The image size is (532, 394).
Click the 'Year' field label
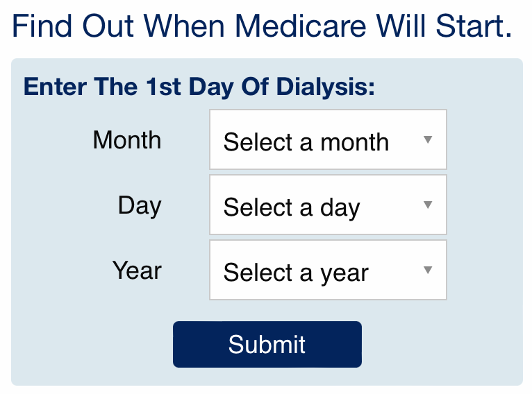137,271
